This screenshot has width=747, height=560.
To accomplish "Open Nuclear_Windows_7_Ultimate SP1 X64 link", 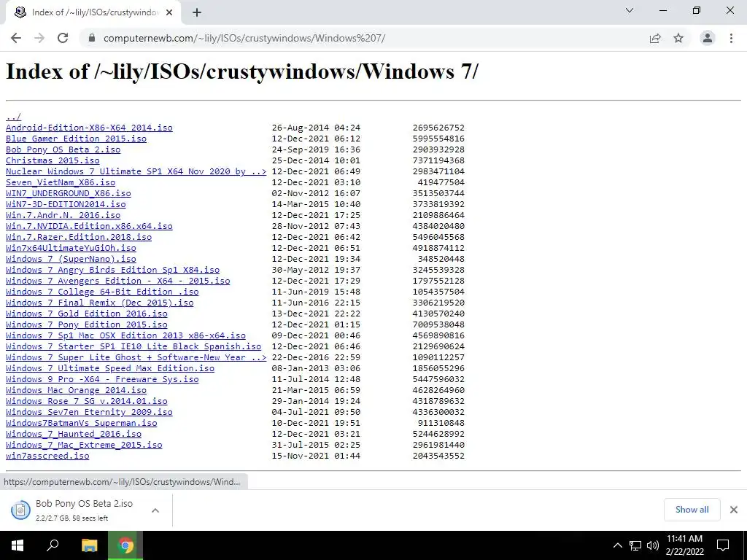I will click(136, 171).
